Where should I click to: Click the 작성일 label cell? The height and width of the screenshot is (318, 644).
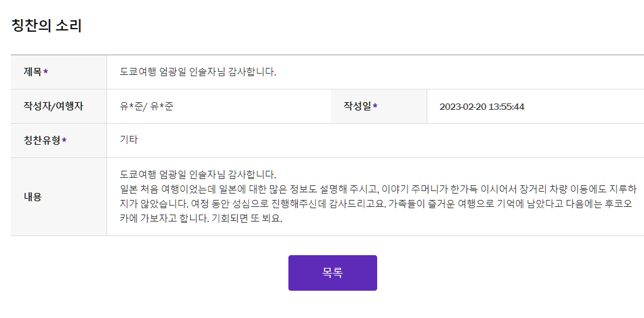pos(378,106)
